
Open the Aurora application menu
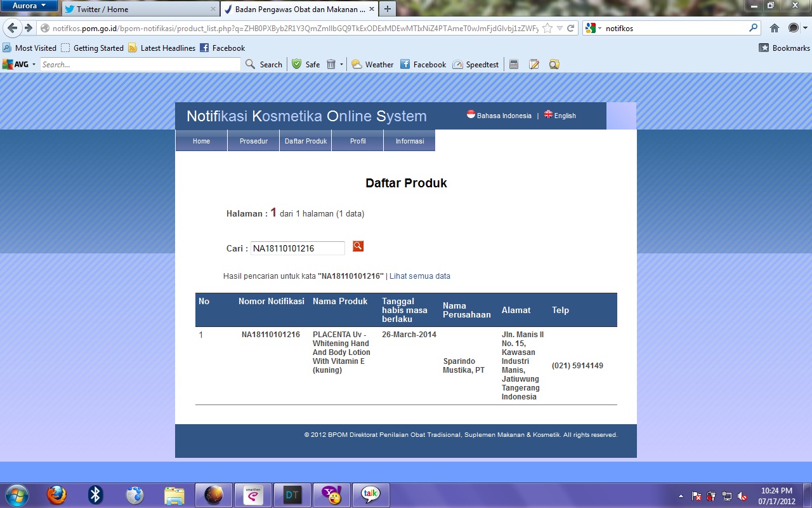coord(29,6)
